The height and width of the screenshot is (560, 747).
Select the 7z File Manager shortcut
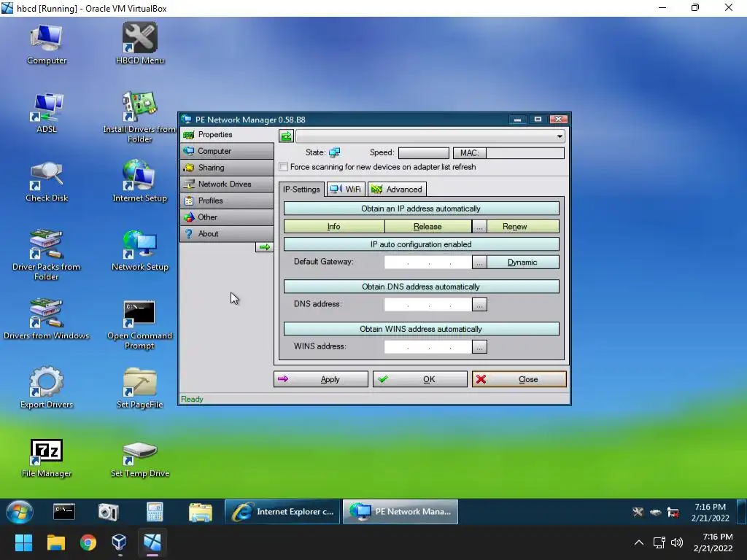pos(46,458)
